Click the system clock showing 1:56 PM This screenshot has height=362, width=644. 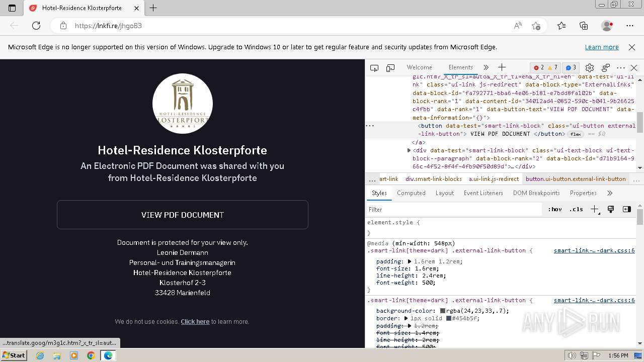pos(618,355)
